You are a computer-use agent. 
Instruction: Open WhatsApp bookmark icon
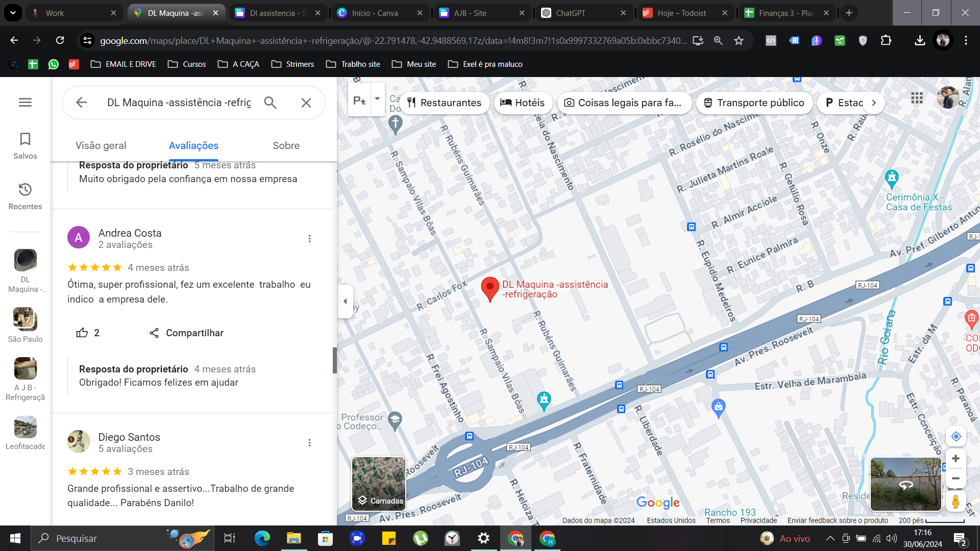54,64
